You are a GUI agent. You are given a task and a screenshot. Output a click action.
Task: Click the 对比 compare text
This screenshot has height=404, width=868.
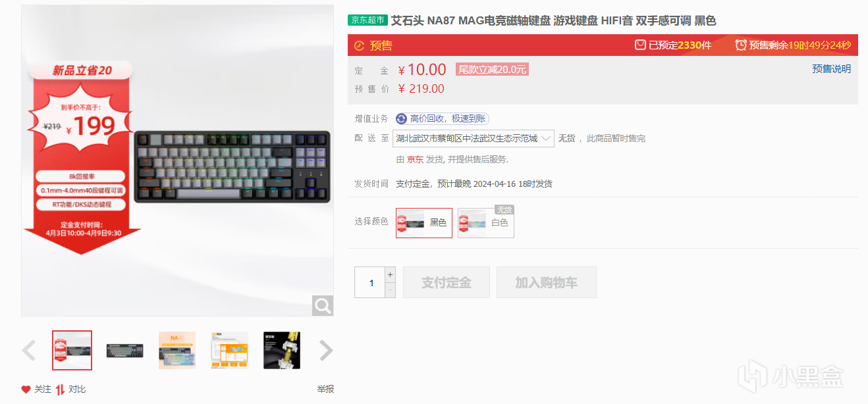77,389
